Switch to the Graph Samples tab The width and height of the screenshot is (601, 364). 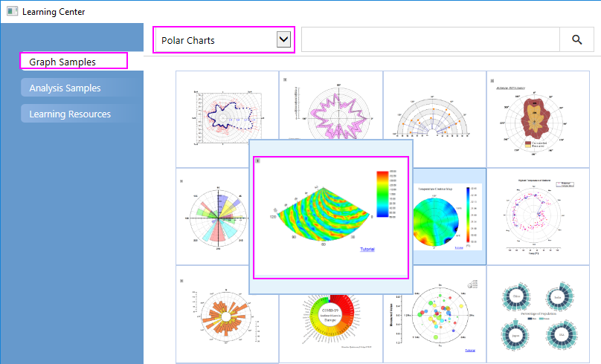(x=74, y=62)
